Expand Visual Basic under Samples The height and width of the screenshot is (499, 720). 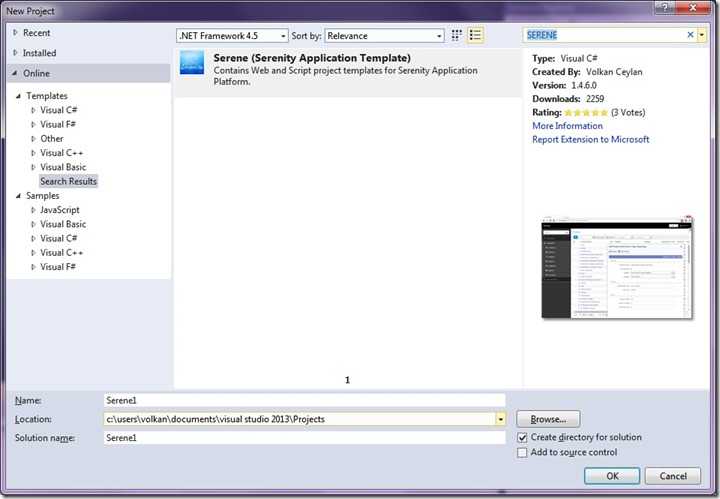pos(33,224)
